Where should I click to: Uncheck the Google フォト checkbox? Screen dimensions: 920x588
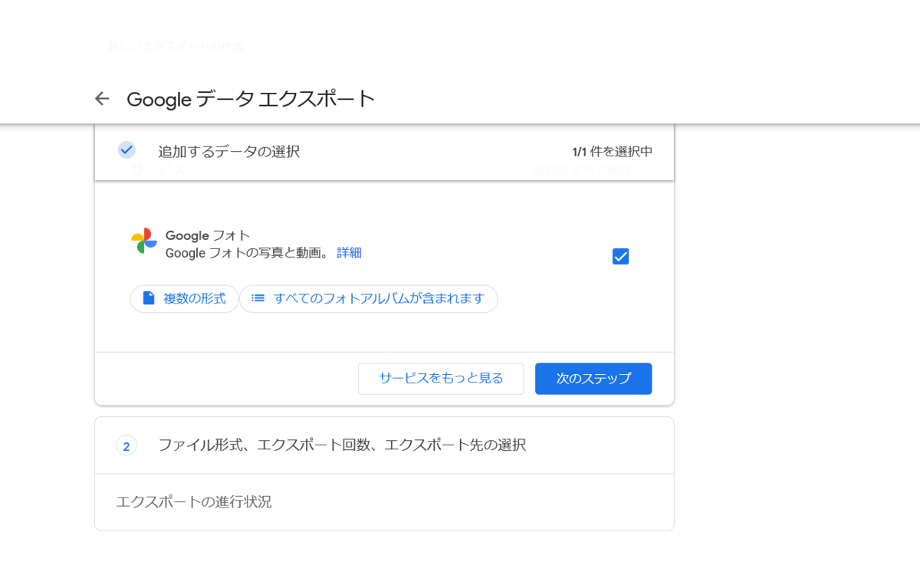click(x=621, y=256)
